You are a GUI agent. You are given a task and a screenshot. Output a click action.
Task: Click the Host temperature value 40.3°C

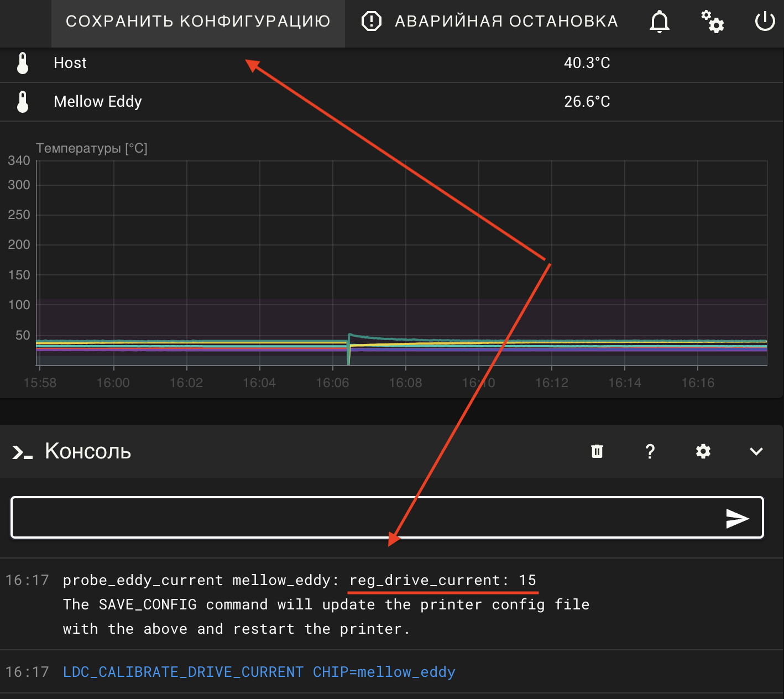[587, 63]
